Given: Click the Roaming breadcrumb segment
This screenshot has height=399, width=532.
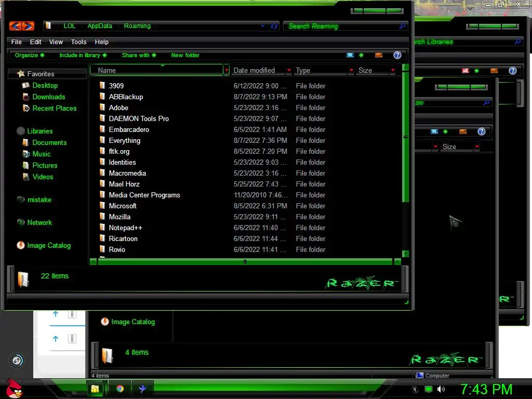Looking at the screenshot, I should click(x=137, y=26).
